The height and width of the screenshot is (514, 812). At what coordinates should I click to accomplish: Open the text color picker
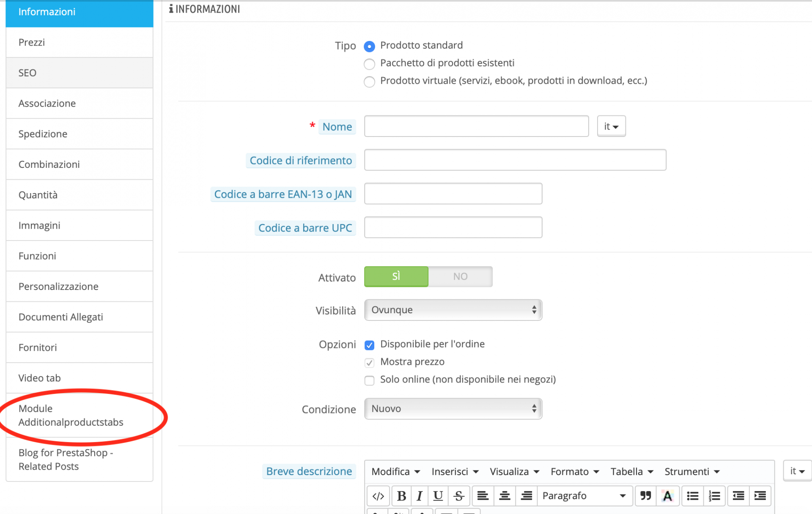(667, 496)
